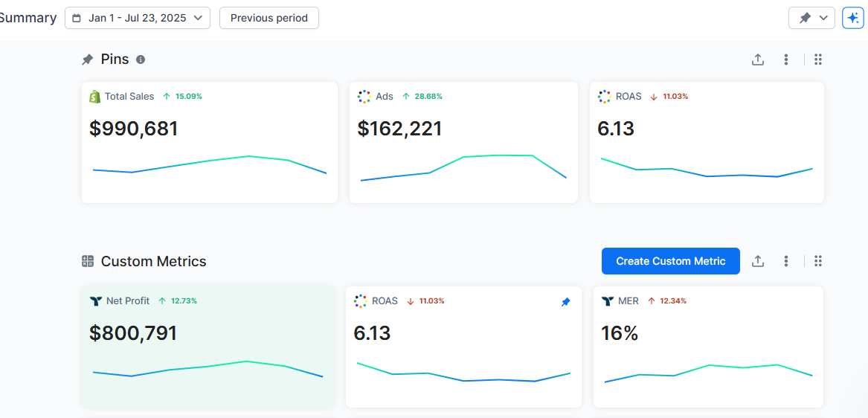Click the Pins section info icon
This screenshot has height=418, width=868.
(x=141, y=60)
